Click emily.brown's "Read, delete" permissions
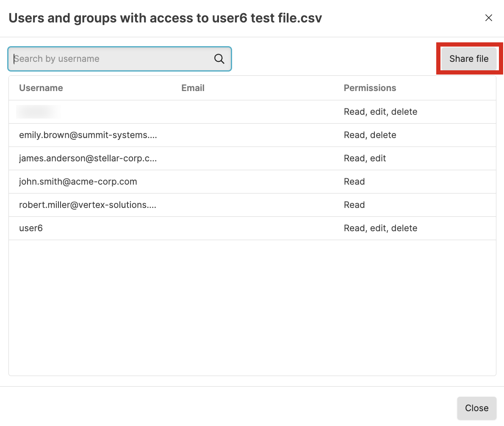504x426 pixels. tap(370, 135)
